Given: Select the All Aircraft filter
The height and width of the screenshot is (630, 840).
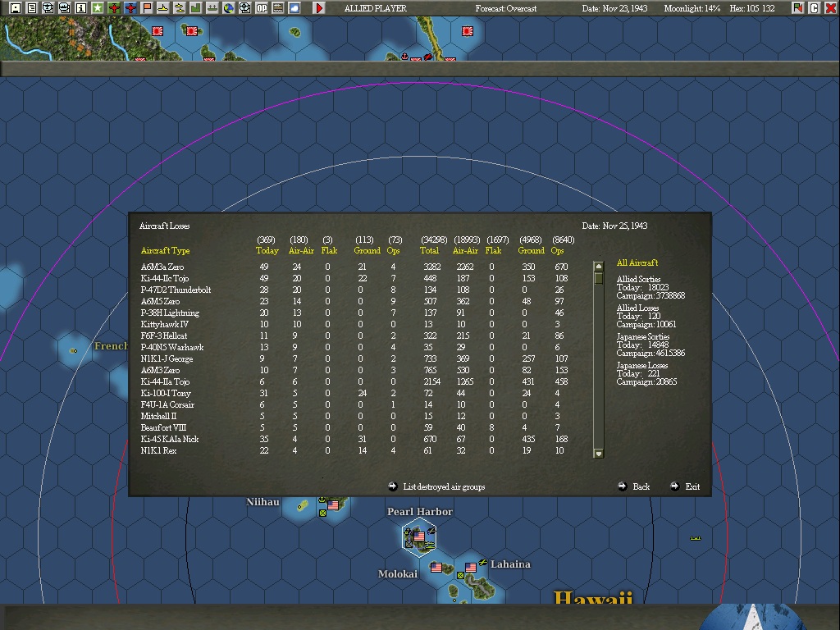Looking at the screenshot, I should point(637,262).
